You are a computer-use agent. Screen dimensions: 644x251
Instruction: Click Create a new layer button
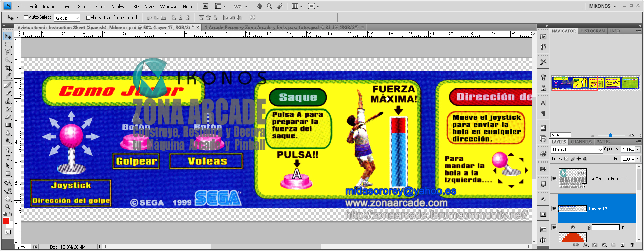click(623, 245)
